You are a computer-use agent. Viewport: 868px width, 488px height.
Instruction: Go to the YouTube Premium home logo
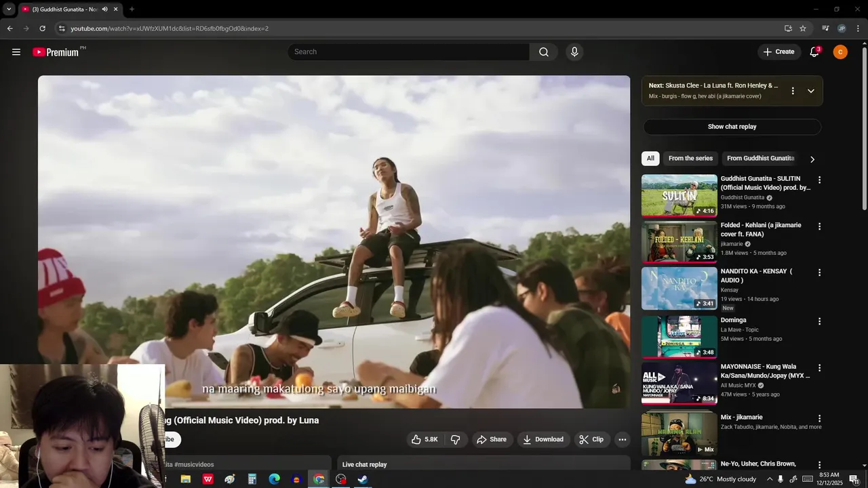[x=56, y=52]
